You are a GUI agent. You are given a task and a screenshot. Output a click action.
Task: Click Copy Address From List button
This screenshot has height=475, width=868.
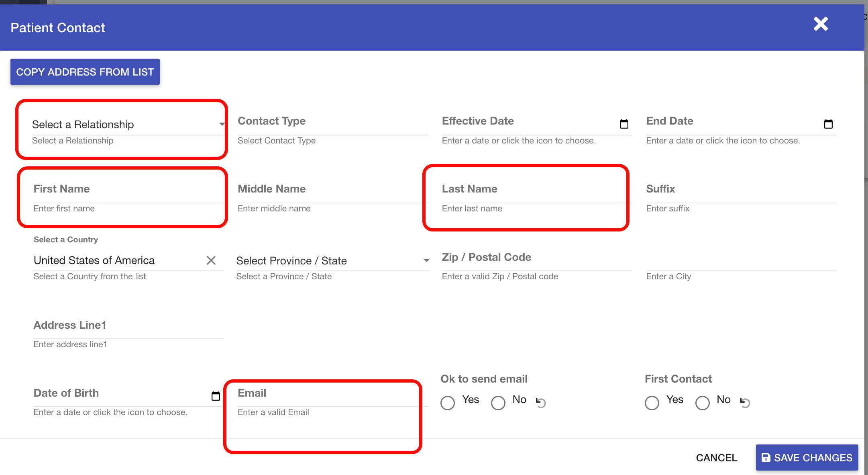pos(85,72)
